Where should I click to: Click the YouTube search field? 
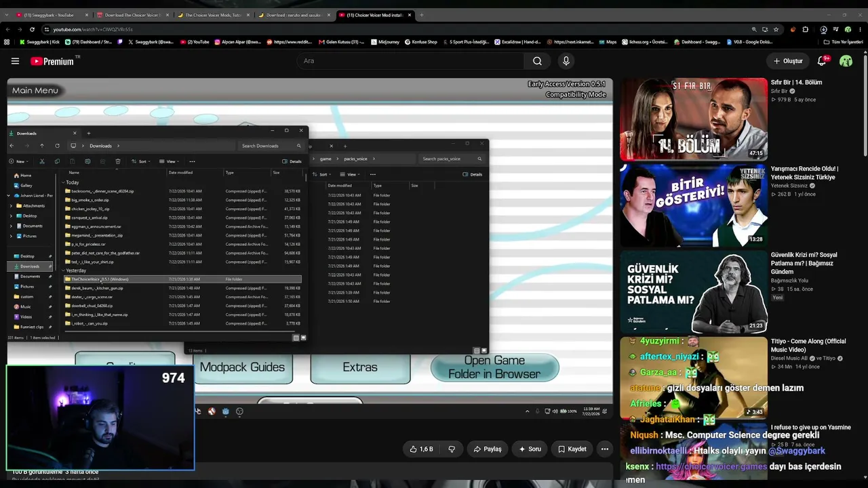tap(410, 61)
